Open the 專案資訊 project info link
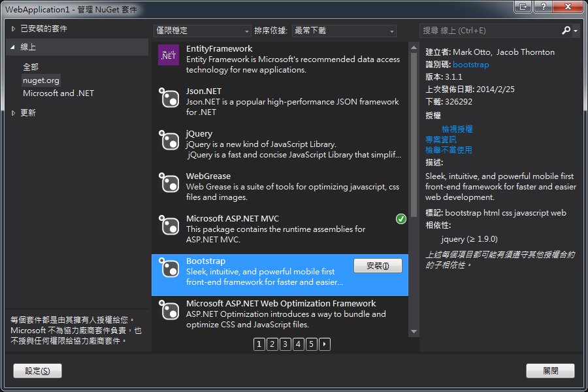Screen dimensions: 588x392 click(x=440, y=140)
